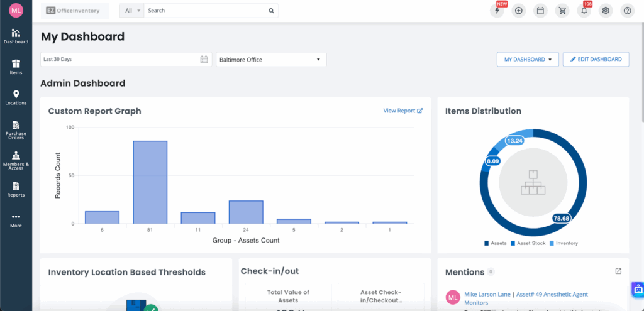Click the lightning bolt quick actions icon
Image resolution: width=644 pixels, height=311 pixels.
click(498, 11)
